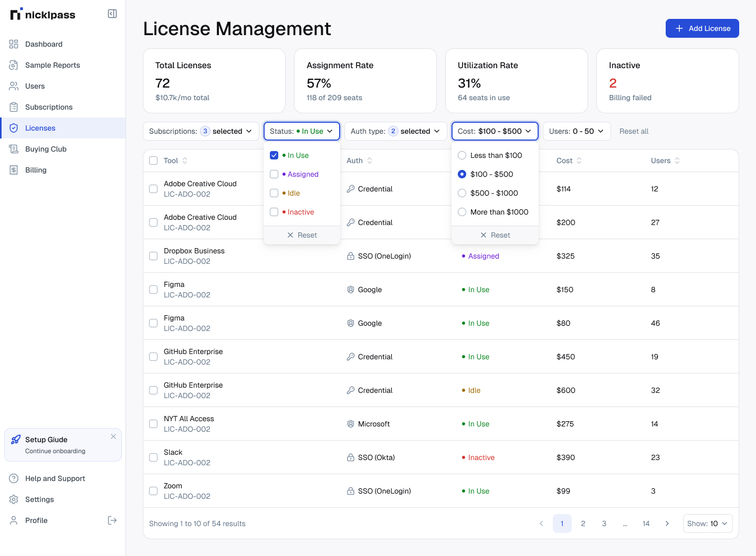The height and width of the screenshot is (556, 756).
Task: Click the Buying Club sidebar icon
Action: click(14, 149)
